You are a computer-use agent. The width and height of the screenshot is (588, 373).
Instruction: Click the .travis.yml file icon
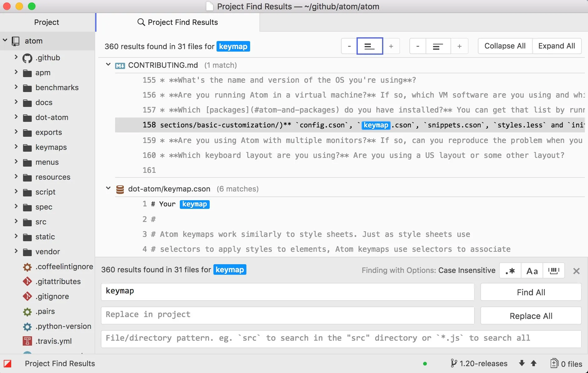pyautogui.click(x=27, y=341)
